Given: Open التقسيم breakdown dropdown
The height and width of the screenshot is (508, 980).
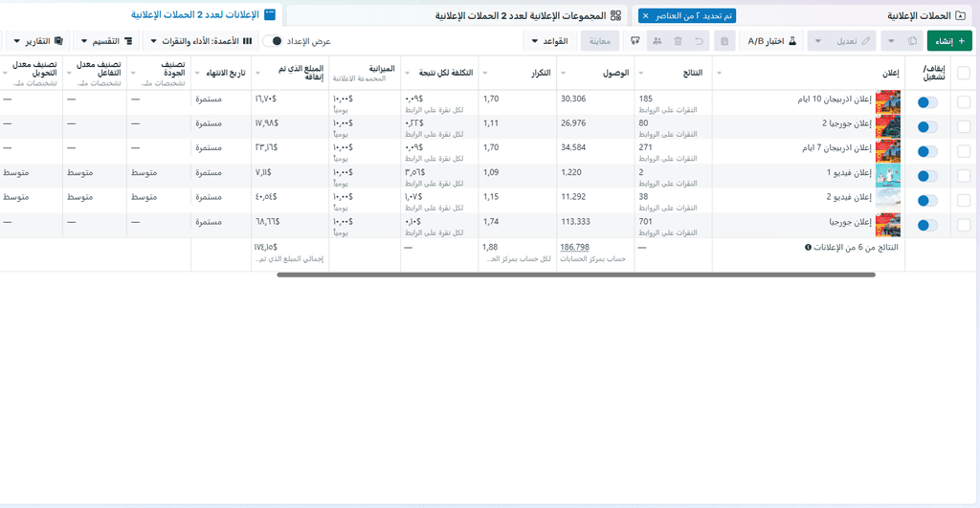Looking at the screenshot, I should click(x=107, y=41).
